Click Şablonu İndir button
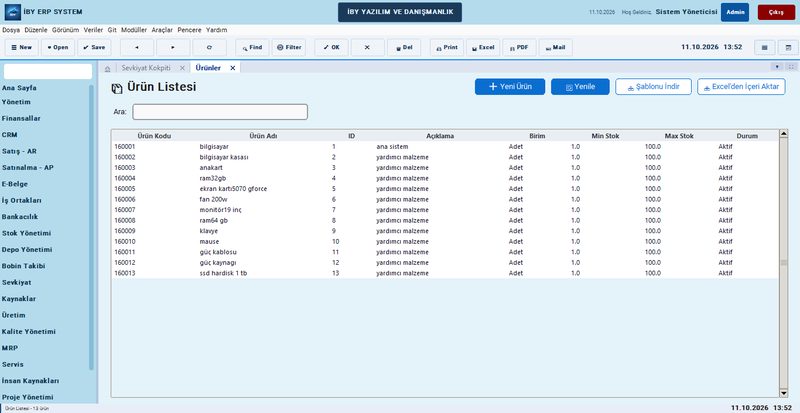 tap(653, 87)
